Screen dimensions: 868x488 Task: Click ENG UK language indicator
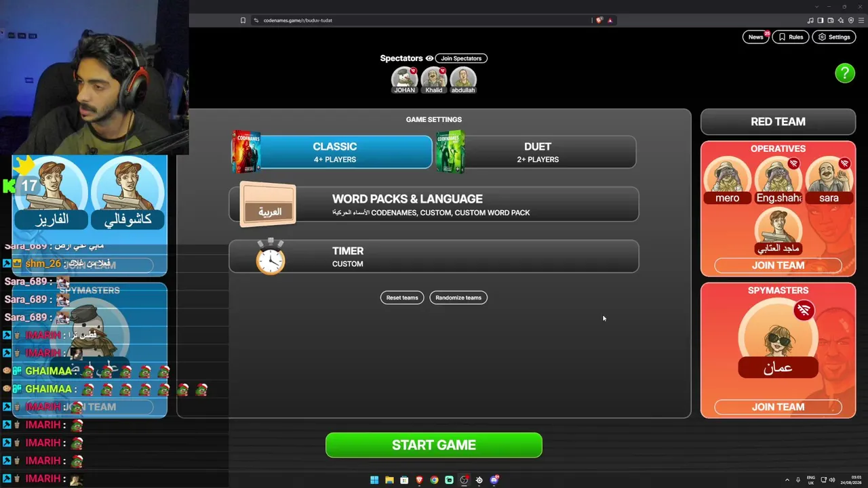[x=811, y=480]
